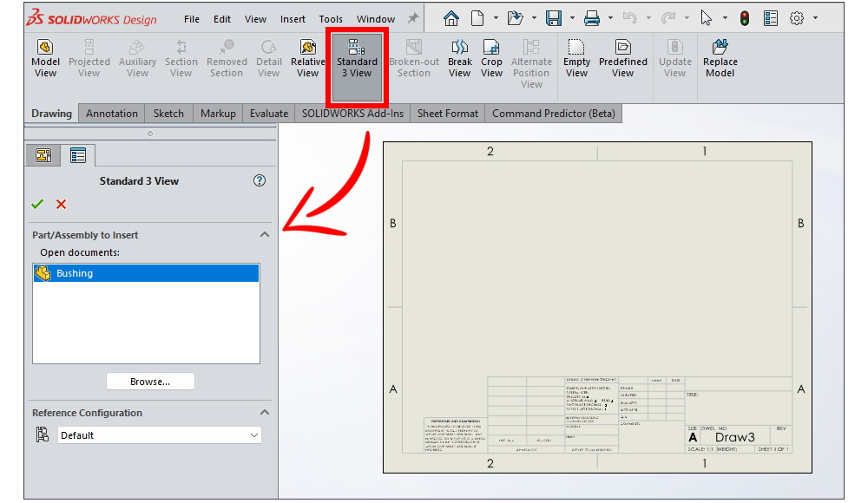Open the Edit menu

[222, 19]
